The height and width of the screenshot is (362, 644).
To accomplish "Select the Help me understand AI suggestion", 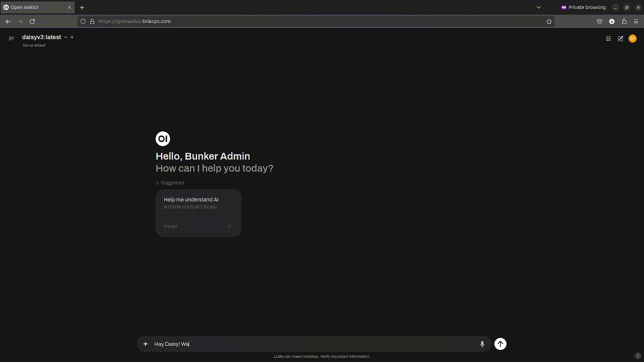I will [x=199, y=213].
